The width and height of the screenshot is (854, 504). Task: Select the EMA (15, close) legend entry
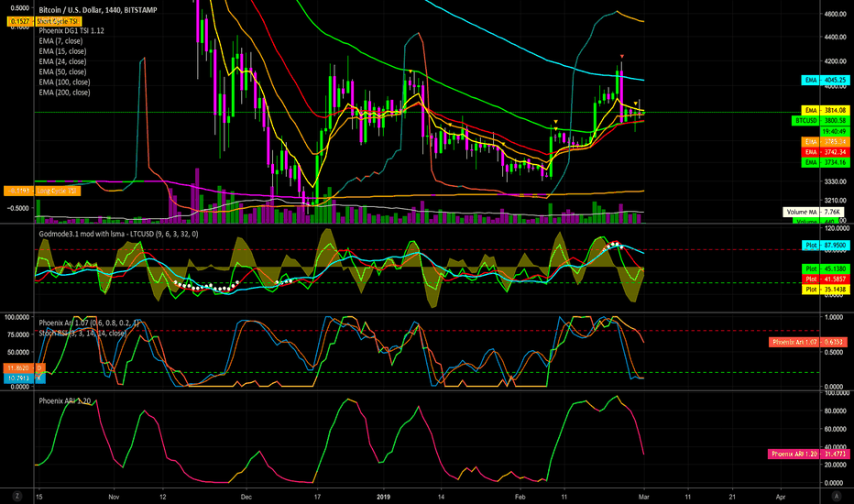[62, 51]
